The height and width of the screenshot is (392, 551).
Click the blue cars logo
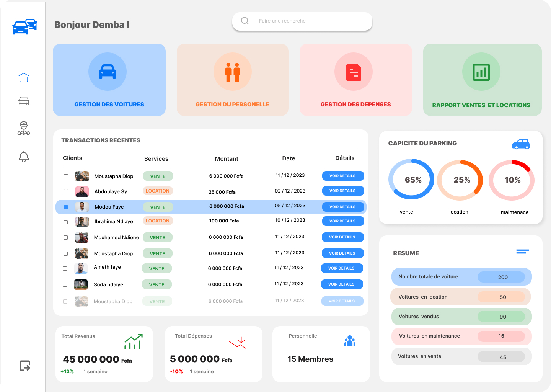(25, 26)
